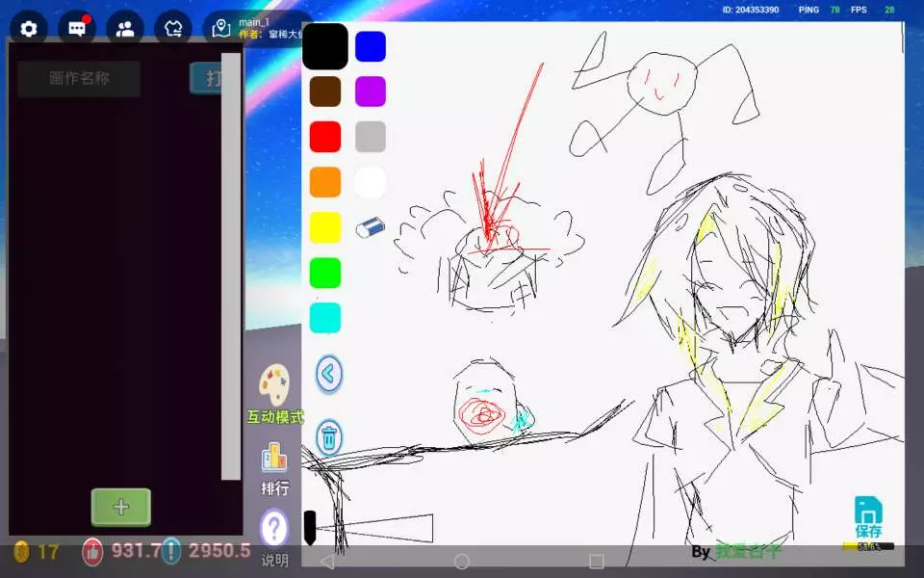Click the 931.7 likes count

[x=136, y=551]
